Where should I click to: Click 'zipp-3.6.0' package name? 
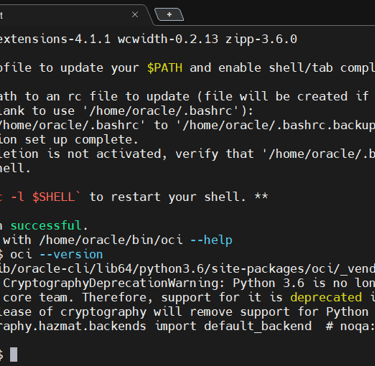261,39
